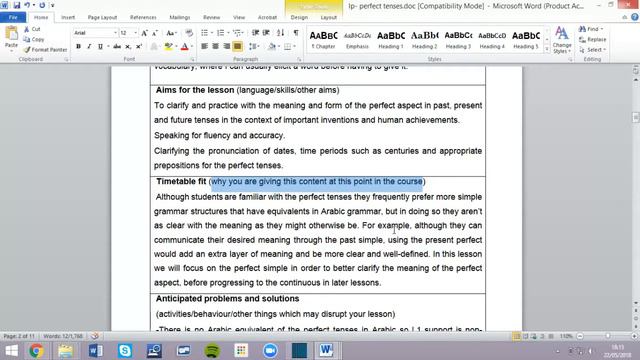This screenshot has width=640, height=360.
Task: Open the font size dropdown
Action: coord(136,33)
